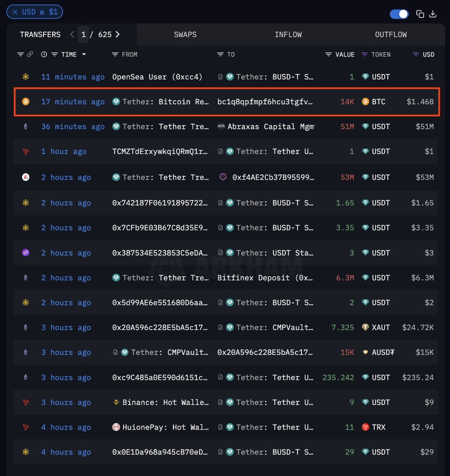
Task: Toggle the blue switch at top right
Action: pyautogui.click(x=399, y=14)
